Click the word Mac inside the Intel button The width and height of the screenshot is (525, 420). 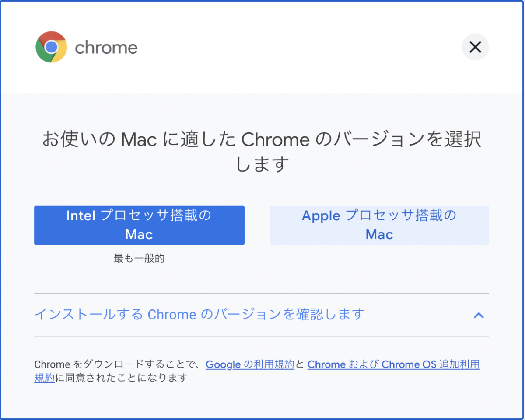(139, 235)
